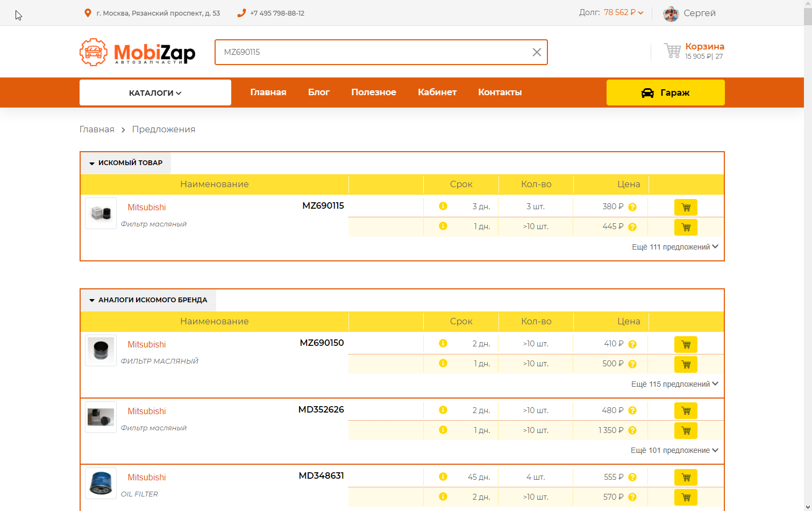This screenshot has height=511, width=812.
Task: Expand Ещё 115 предложений
Action: (675, 384)
